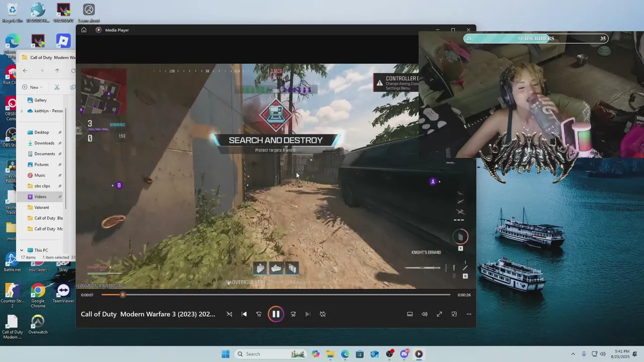Click the File Explorer back arrow
This screenshot has height=362, width=644.
(25, 71)
